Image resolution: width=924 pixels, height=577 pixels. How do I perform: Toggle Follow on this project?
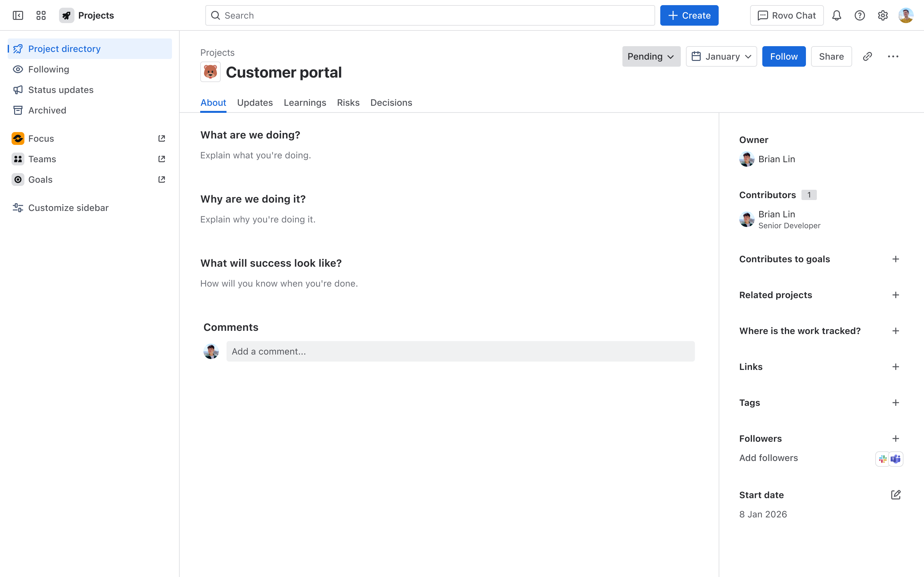[x=783, y=56]
